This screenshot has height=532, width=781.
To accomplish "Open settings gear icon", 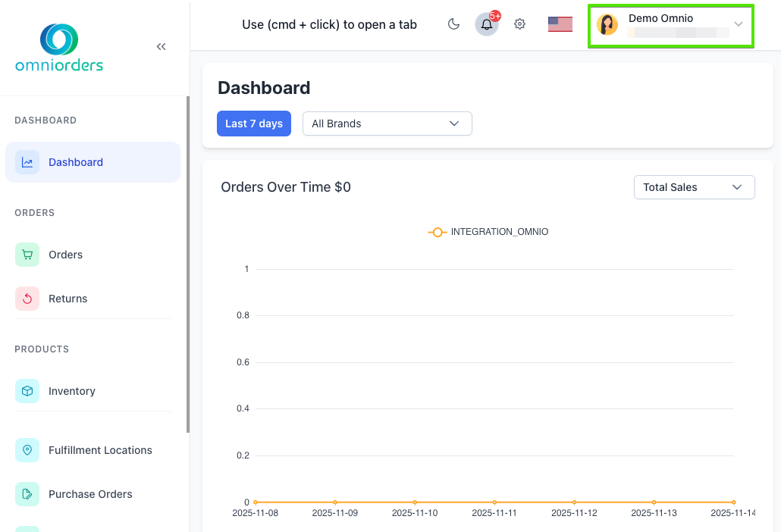I will click(x=519, y=24).
